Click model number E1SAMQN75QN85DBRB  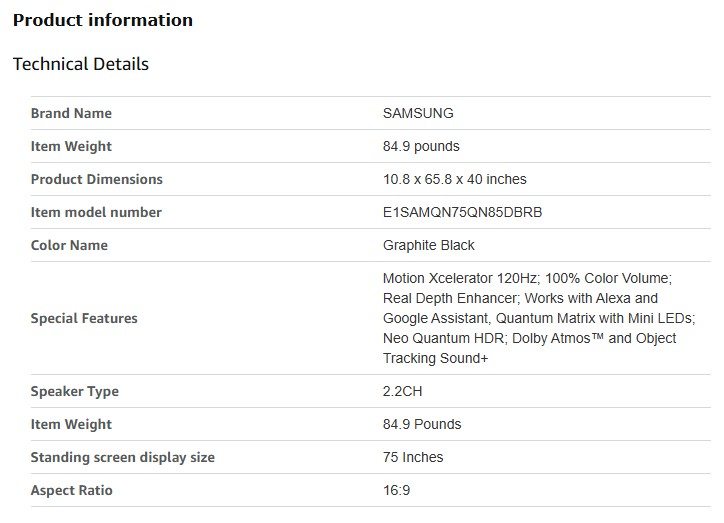coord(463,212)
